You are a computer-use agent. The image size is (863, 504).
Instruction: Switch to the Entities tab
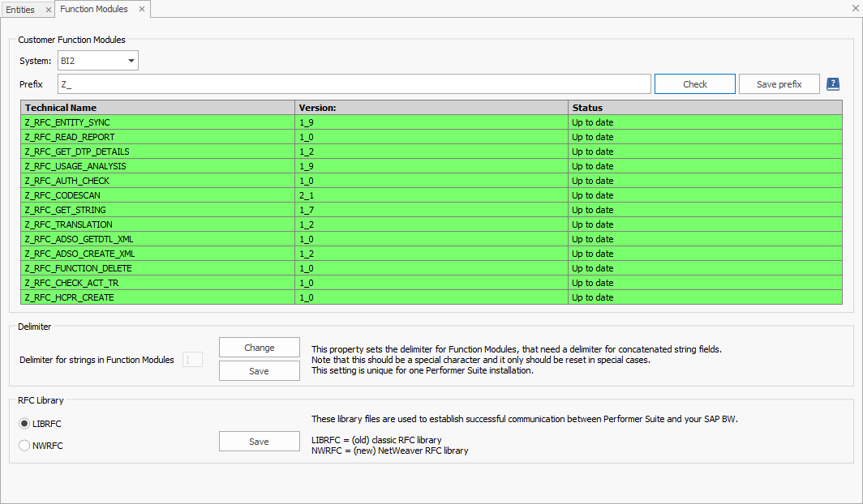tap(22, 9)
